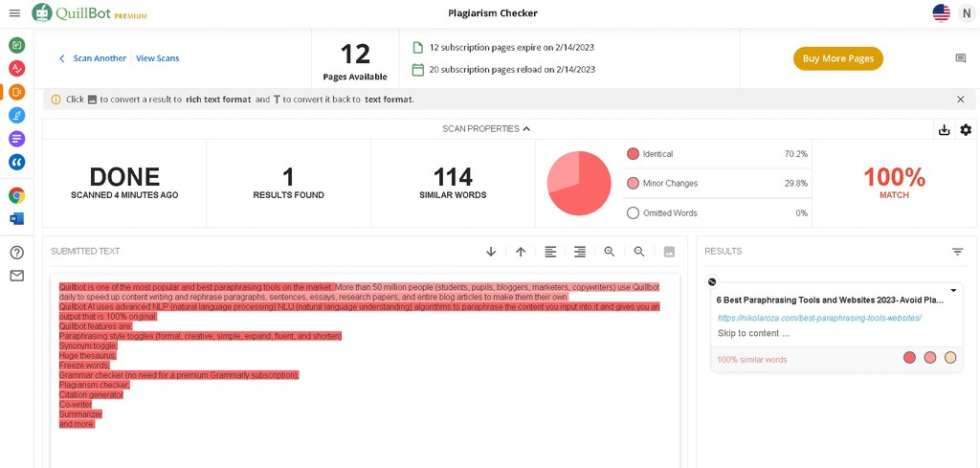Click the 1 Results Found count
This screenshot has width=980, height=468.
click(x=288, y=183)
